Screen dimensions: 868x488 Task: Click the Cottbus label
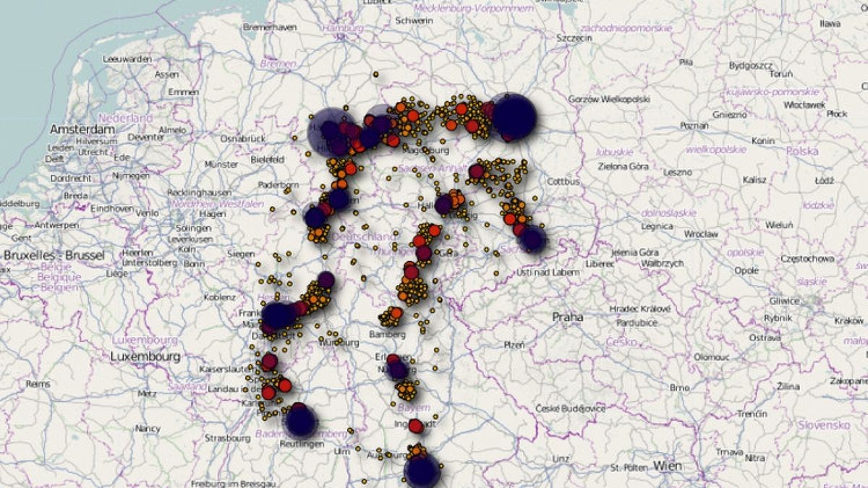click(563, 182)
